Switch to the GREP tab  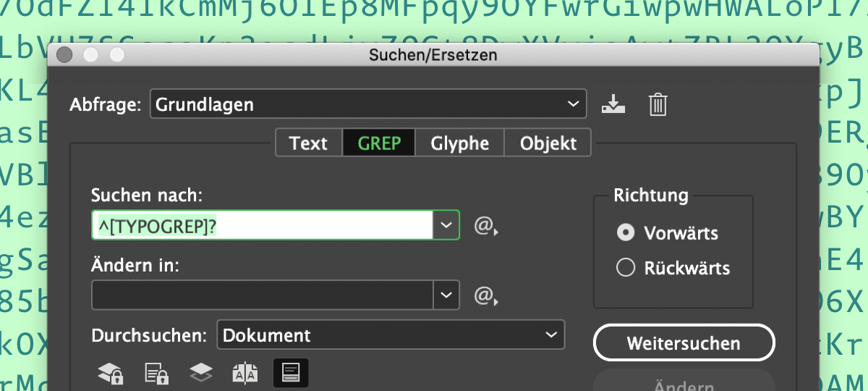click(x=379, y=143)
